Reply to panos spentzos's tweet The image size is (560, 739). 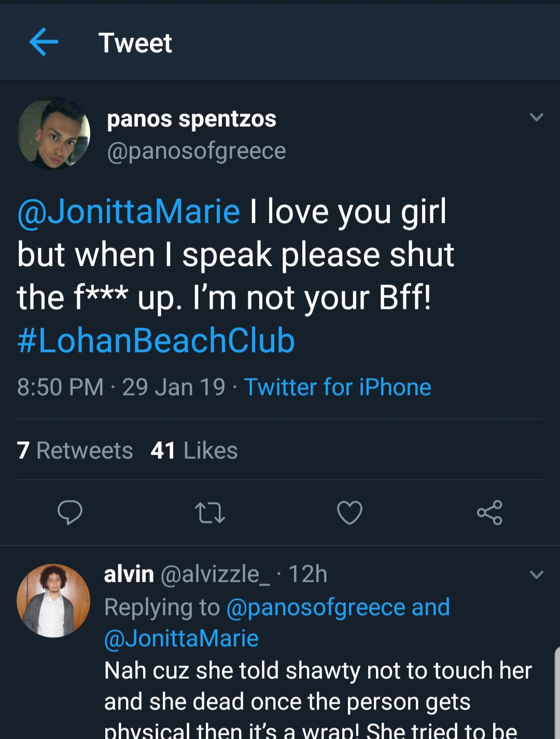tap(69, 512)
